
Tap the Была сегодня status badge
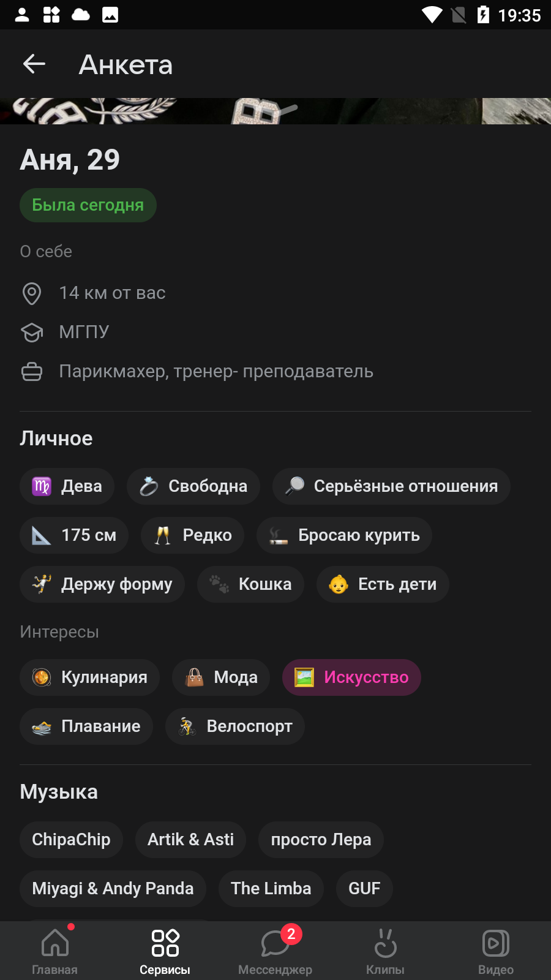click(x=88, y=205)
